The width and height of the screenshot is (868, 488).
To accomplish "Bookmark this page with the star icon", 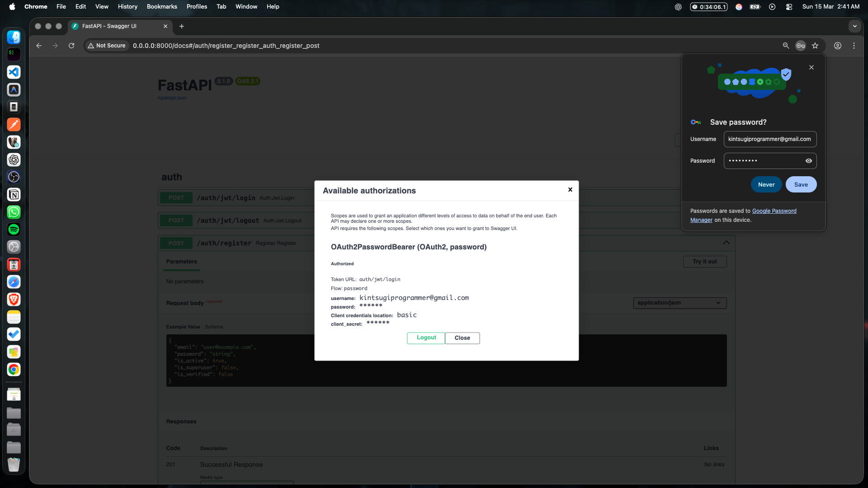I will tap(815, 46).
